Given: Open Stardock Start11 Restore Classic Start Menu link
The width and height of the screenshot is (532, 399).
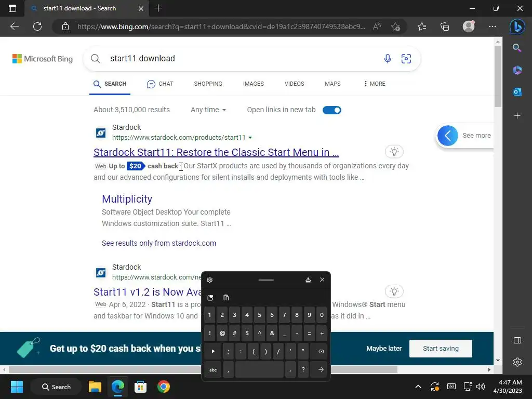Looking at the screenshot, I should pyautogui.click(x=216, y=152).
